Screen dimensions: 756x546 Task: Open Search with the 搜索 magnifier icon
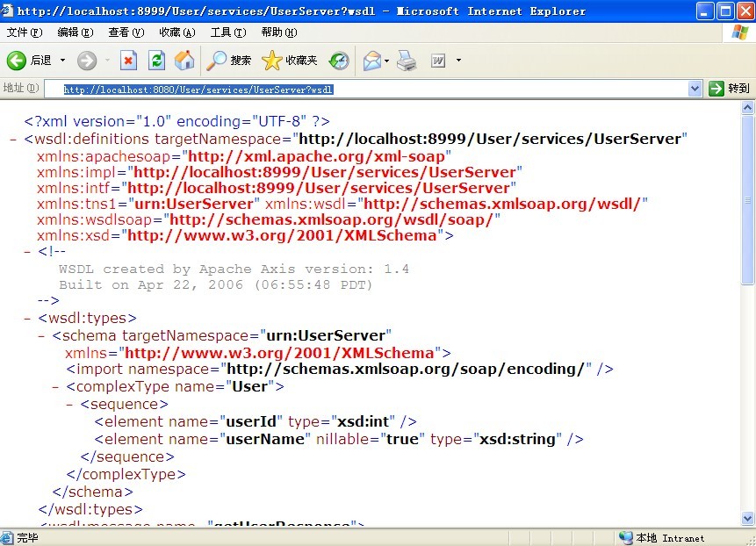[x=216, y=61]
